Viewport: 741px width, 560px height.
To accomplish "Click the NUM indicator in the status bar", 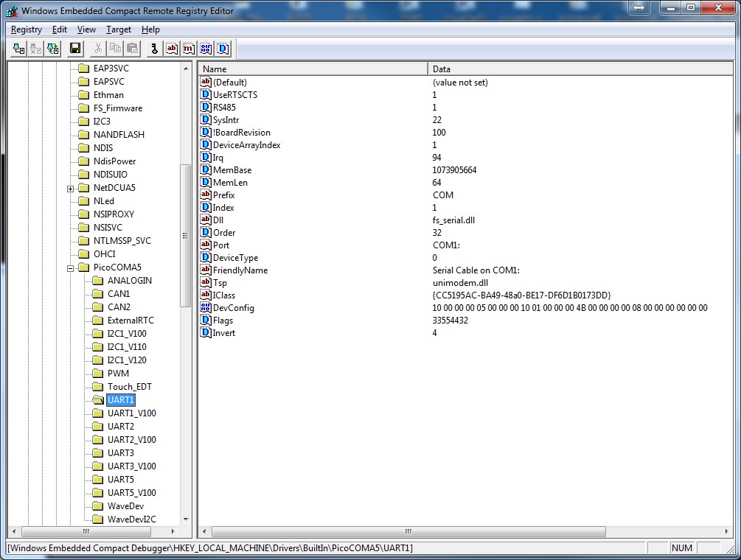I will click(x=681, y=547).
